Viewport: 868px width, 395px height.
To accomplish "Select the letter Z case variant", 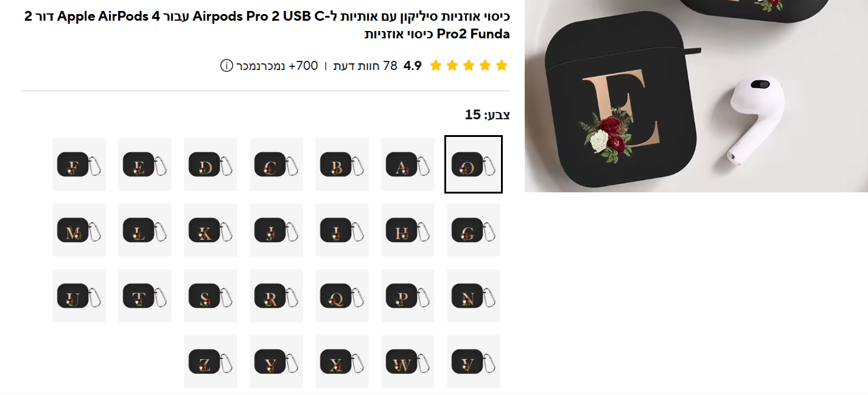I will tap(211, 362).
